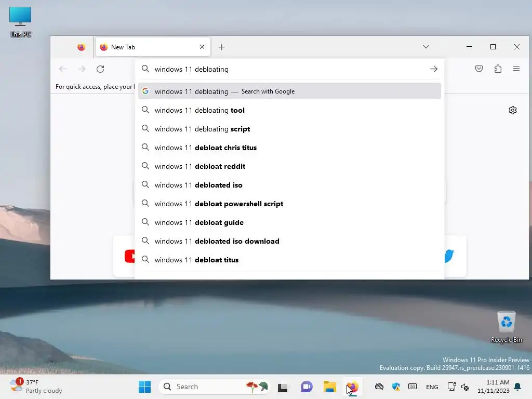Go forward with the forward arrow
The height and width of the screenshot is (399, 532).
82,69
